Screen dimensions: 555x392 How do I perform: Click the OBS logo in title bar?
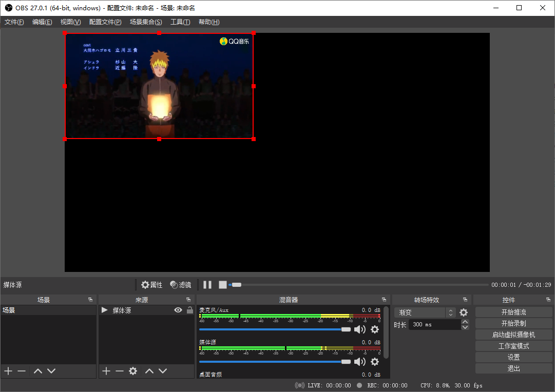(x=9, y=8)
